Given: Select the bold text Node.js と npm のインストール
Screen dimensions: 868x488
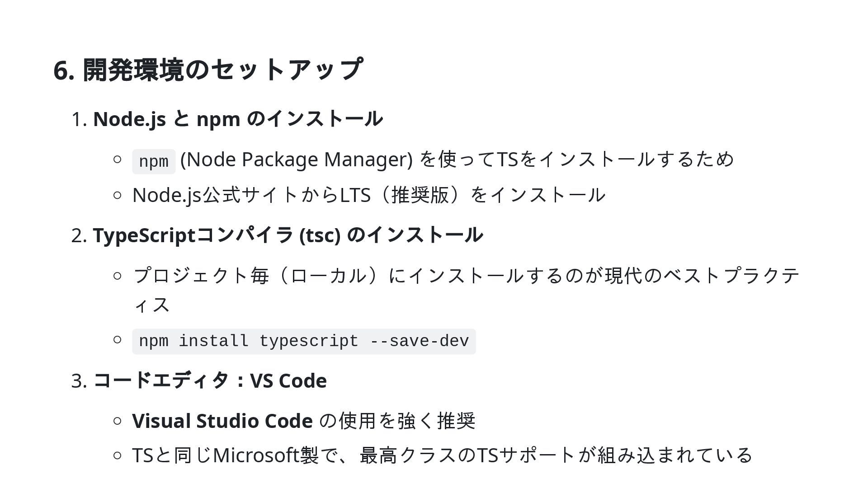Looking at the screenshot, I should (238, 119).
